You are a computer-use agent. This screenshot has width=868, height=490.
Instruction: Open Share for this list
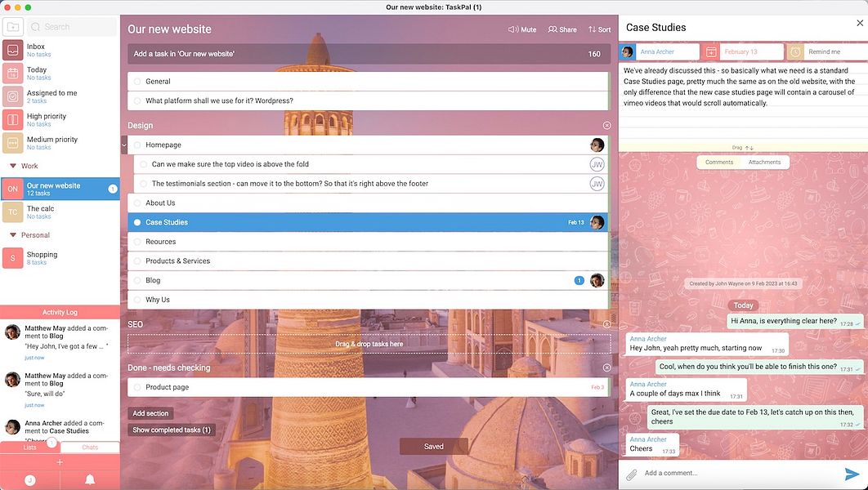coord(562,29)
